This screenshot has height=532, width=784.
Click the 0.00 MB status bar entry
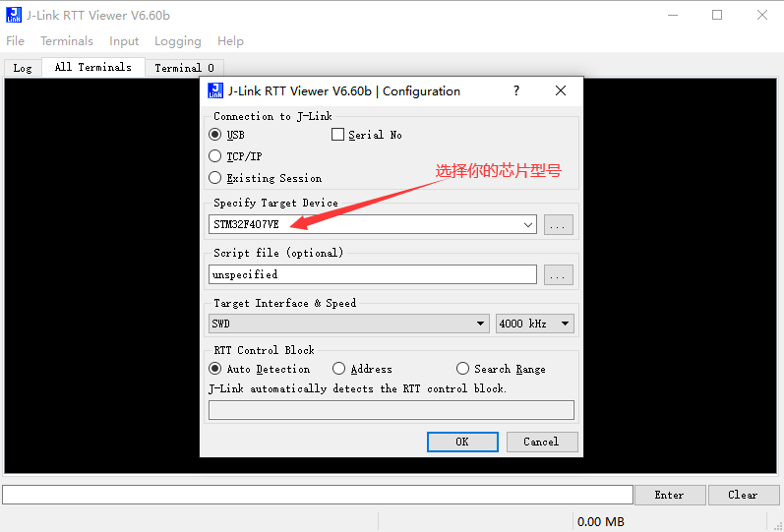(x=600, y=521)
